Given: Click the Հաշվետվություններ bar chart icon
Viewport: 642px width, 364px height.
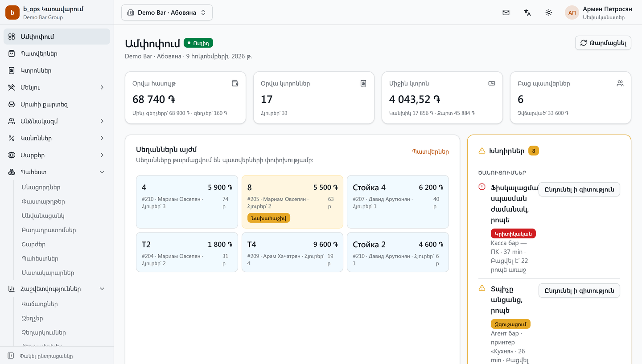Looking at the screenshot, I should 12,289.
